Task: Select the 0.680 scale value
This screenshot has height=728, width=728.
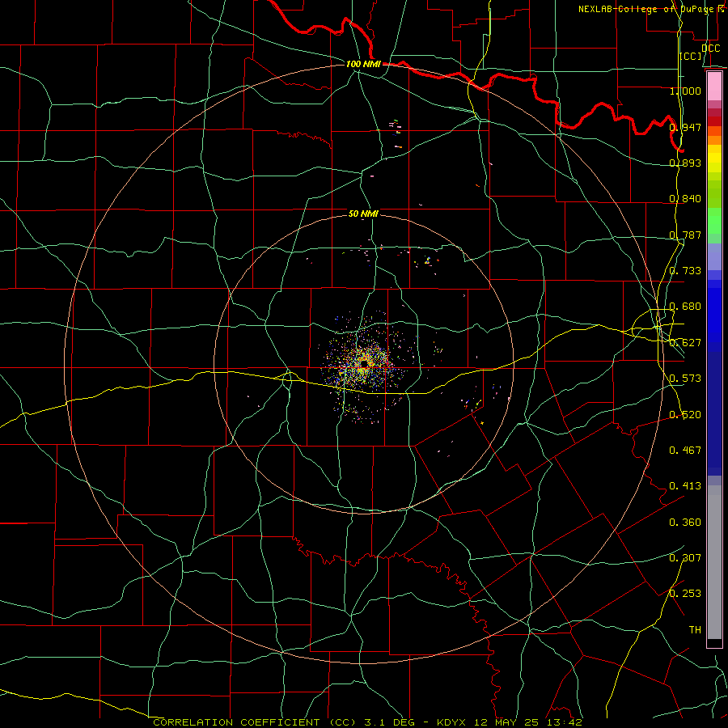Action: tap(685, 306)
